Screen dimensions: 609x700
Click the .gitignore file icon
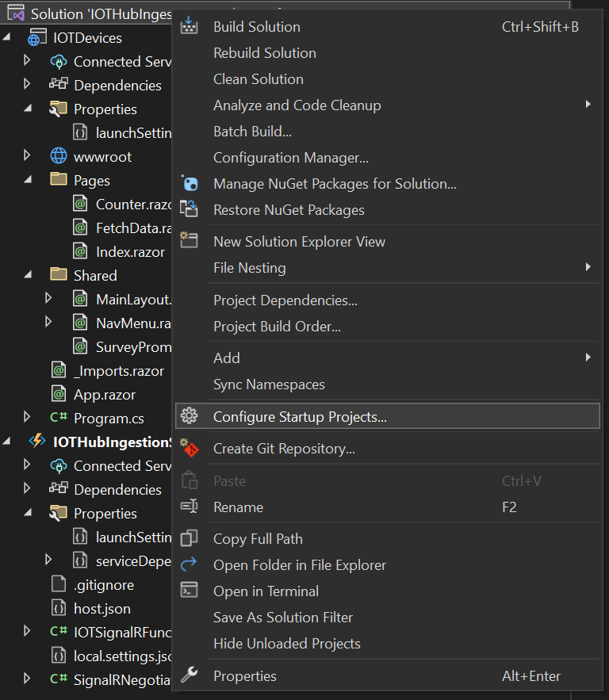59,584
